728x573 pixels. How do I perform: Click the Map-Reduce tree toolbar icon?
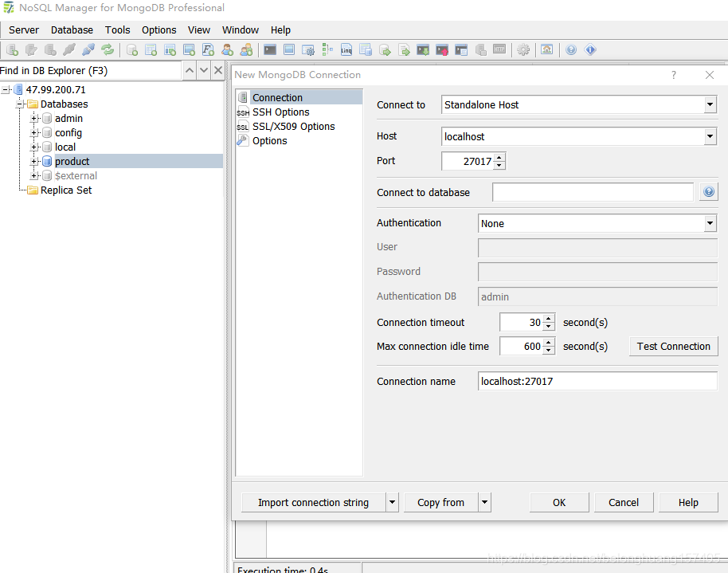[327, 49]
